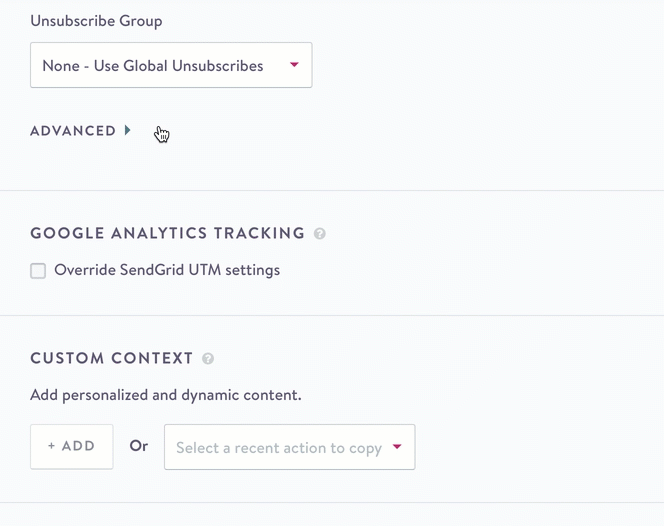Click 'Add personalized and dynamic content.' description

click(x=166, y=395)
